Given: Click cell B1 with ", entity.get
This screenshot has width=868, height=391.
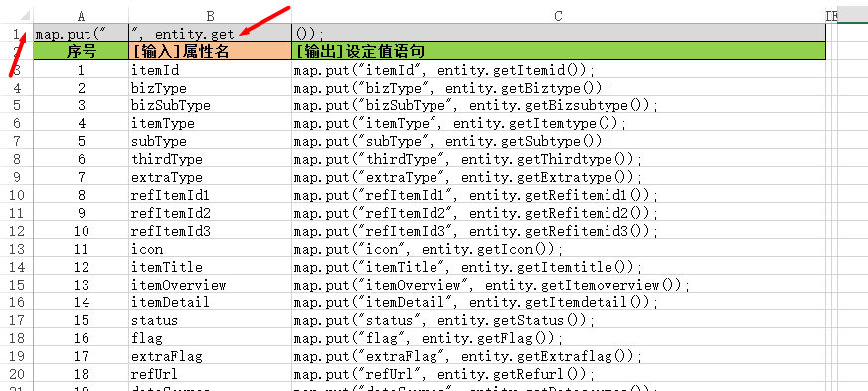Looking at the screenshot, I should [x=211, y=34].
